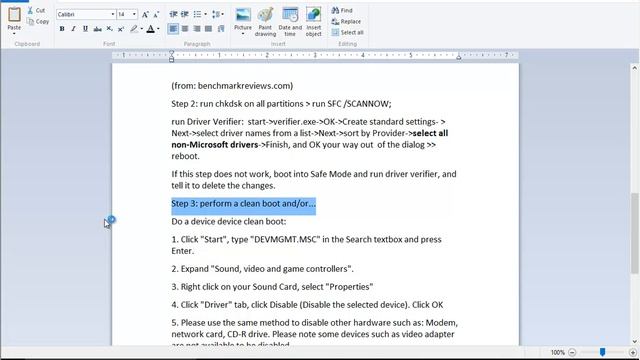
Task: Click "Do a device device clean boot:" line
Action: point(229,222)
